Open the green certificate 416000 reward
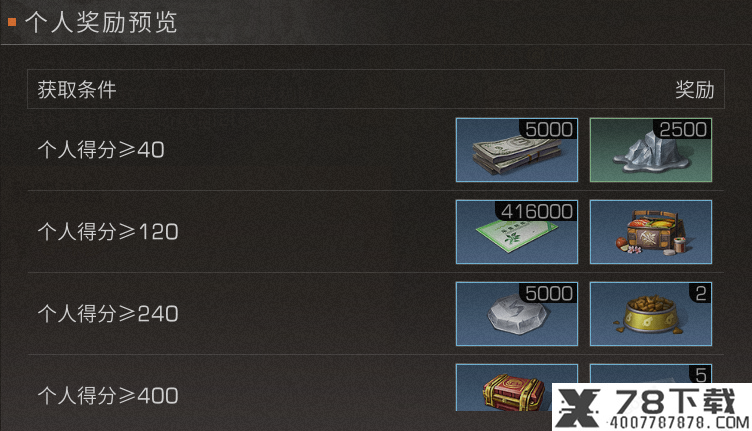 [517, 232]
